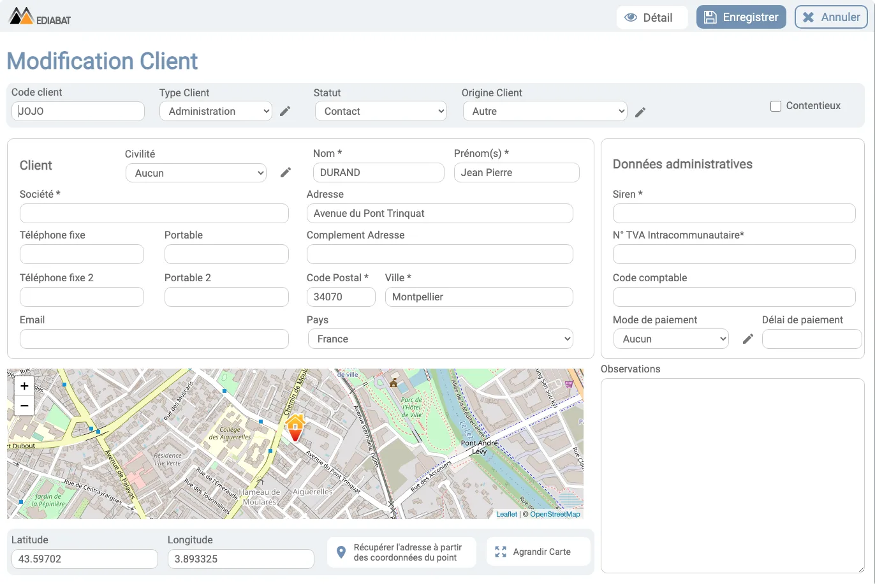Open the OpenStreetMap attribution link
The height and width of the screenshot is (588, 875).
click(x=555, y=514)
